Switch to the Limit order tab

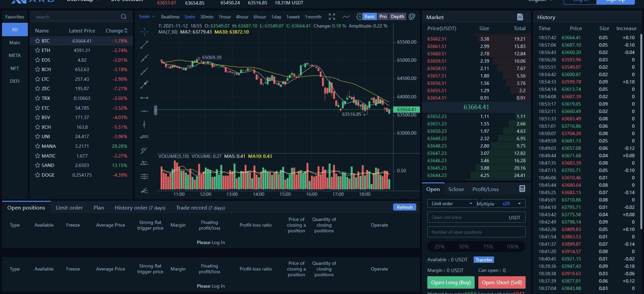click(69, 208)
